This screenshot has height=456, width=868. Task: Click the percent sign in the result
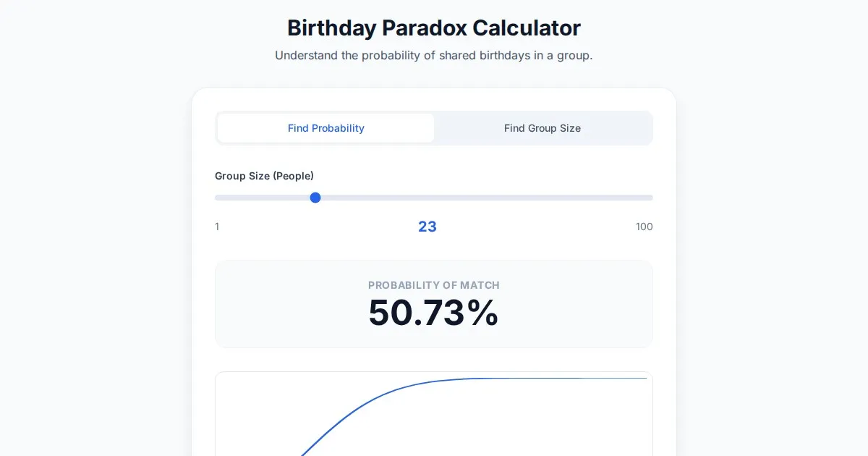pos(482,313)
